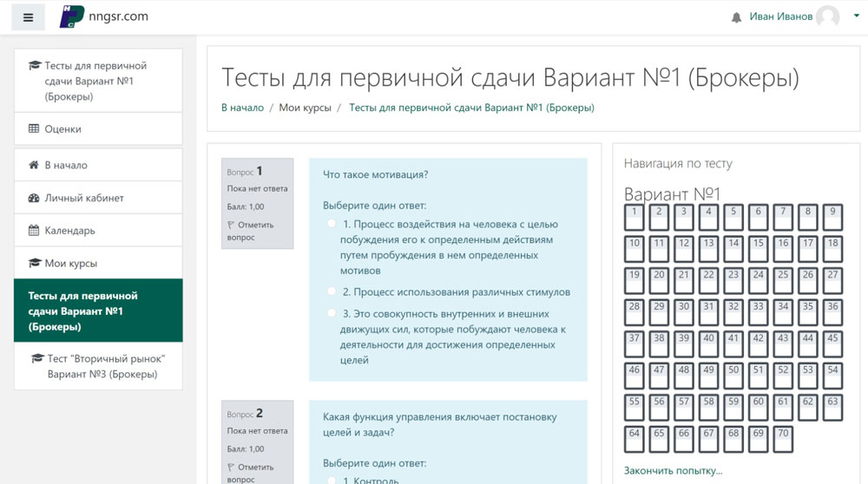The height and width of the screenshot is (484, 868).
Task: Finish attempt via Закончить попытку link
Action: (x=674, y=471)
